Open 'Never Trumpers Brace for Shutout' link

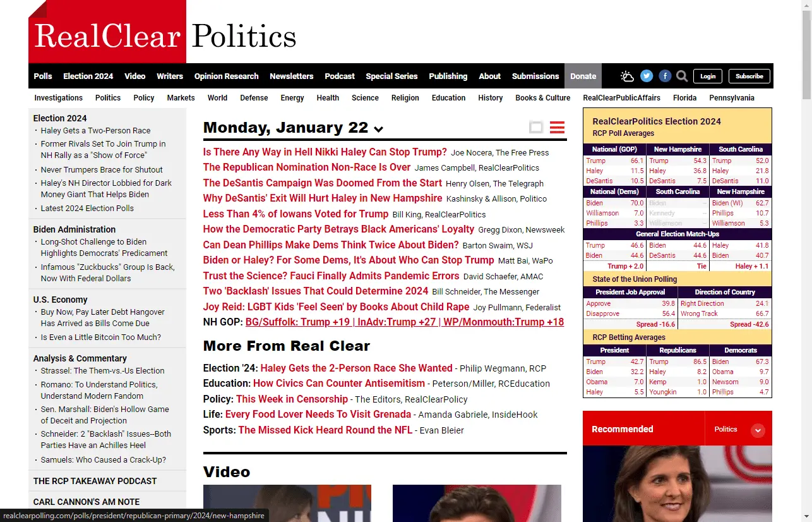102,170
